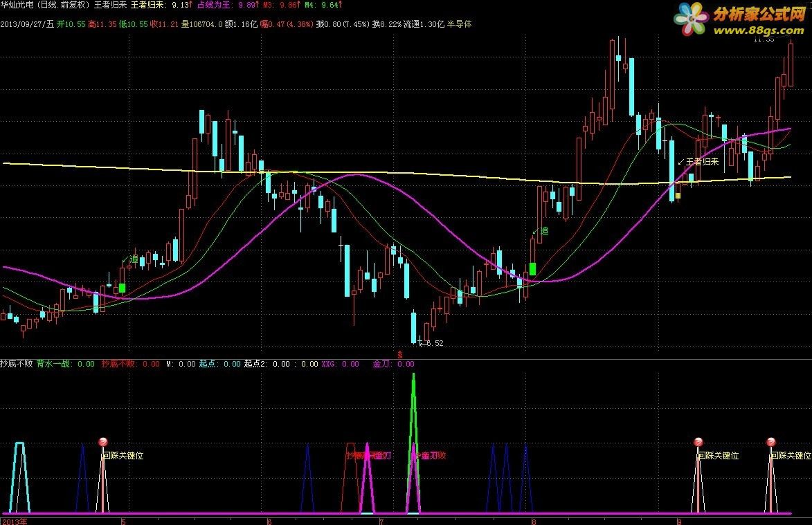Click the amplitude 振0.80(7.45%) value

coord(343,24)
